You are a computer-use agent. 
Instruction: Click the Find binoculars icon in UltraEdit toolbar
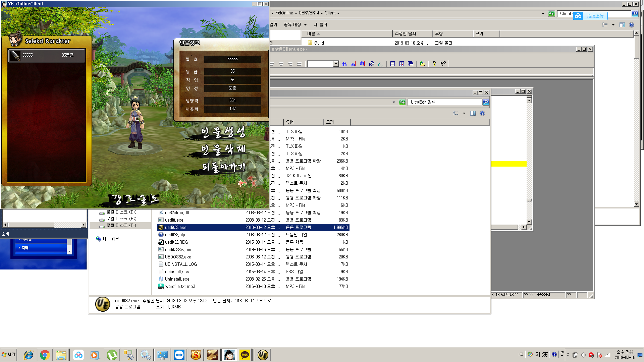(344, 64)
